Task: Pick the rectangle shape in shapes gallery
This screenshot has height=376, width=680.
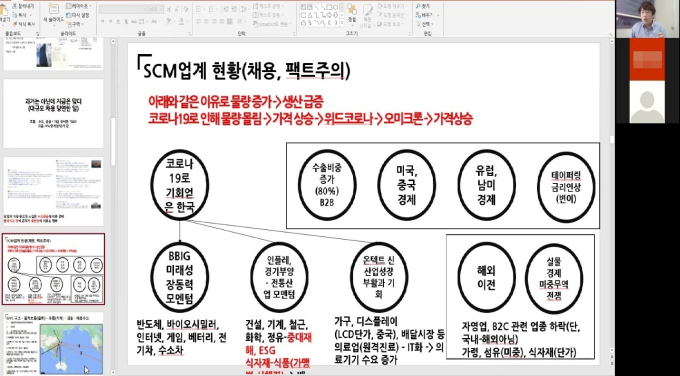Action: point(329,7)
